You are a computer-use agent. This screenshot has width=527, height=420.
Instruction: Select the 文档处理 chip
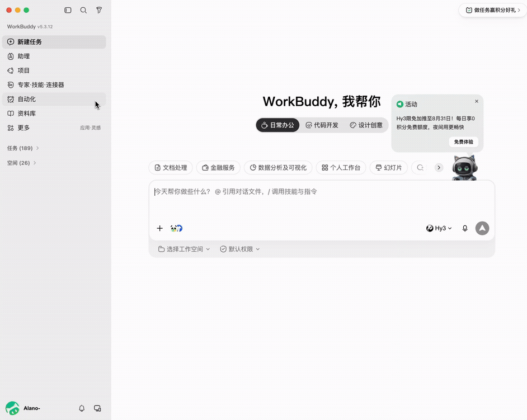click(x=171, y=168)
